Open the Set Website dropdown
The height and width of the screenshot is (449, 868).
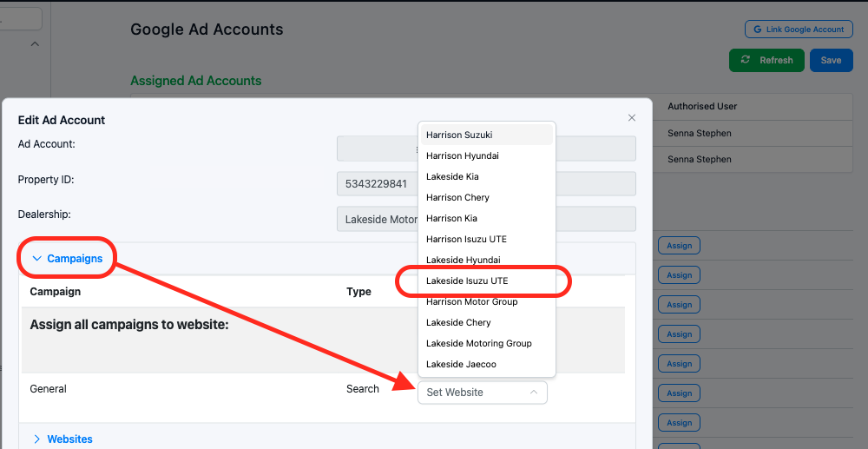tap(482, 393)
